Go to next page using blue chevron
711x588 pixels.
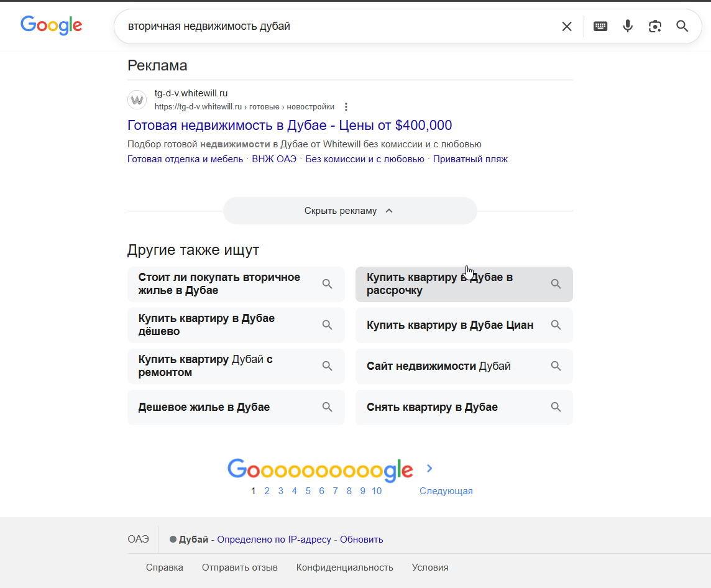(429, 469)
